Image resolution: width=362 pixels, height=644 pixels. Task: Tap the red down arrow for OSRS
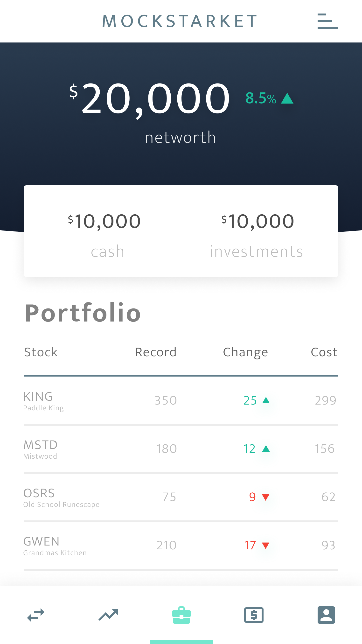pos(265,497)
